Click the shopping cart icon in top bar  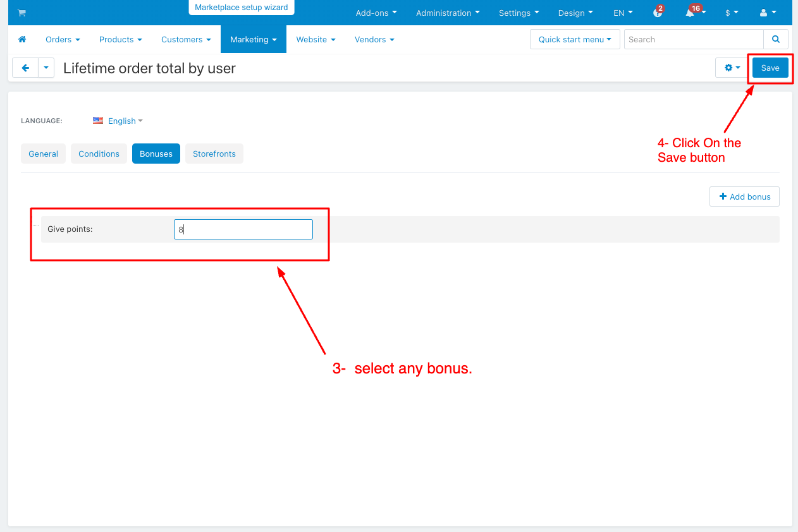[21, 13]
